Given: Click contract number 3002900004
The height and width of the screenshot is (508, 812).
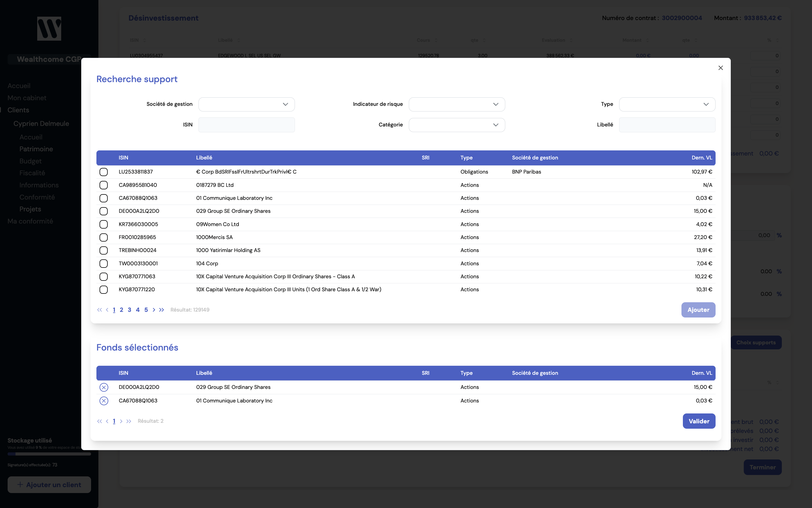Looking at the screenshot, I should click(x=682, y=18).
